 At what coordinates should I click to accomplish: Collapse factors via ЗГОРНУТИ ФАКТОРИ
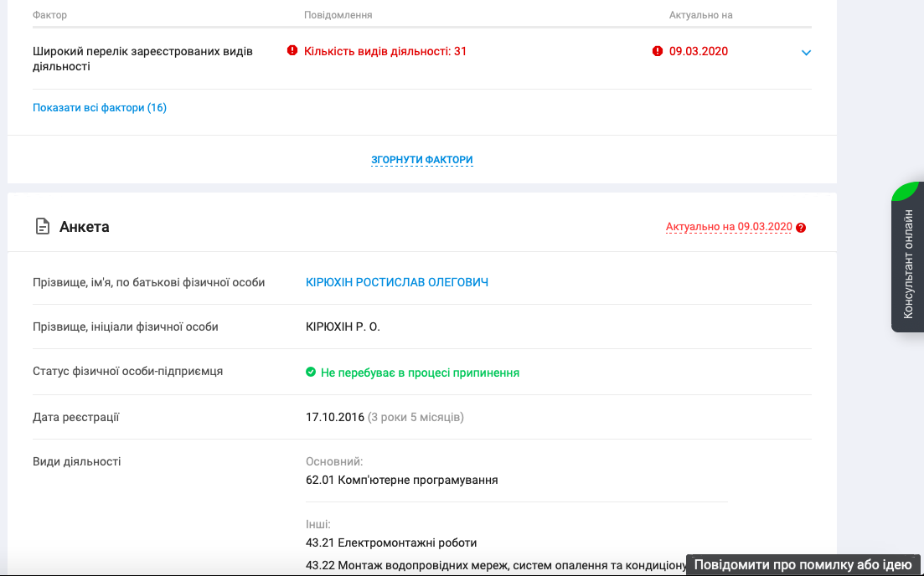[422, 160]
